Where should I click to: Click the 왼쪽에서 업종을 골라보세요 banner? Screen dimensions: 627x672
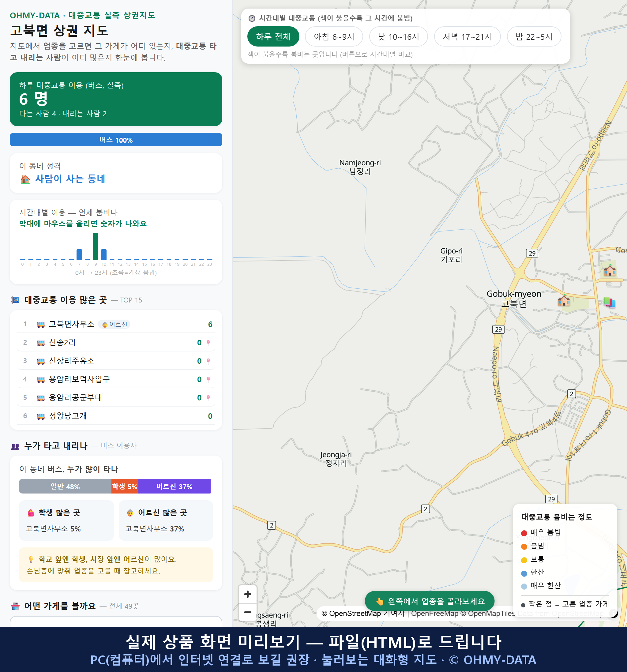tap(430, 601)
